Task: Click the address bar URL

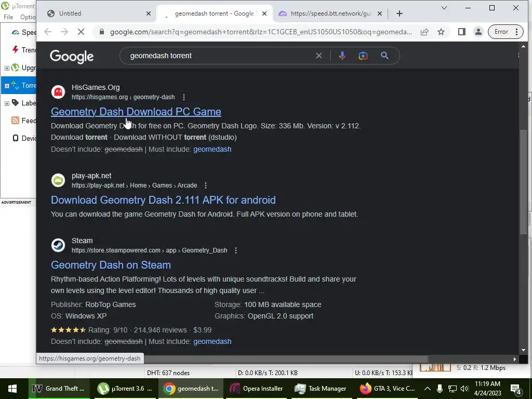Action: coord(261,32)
